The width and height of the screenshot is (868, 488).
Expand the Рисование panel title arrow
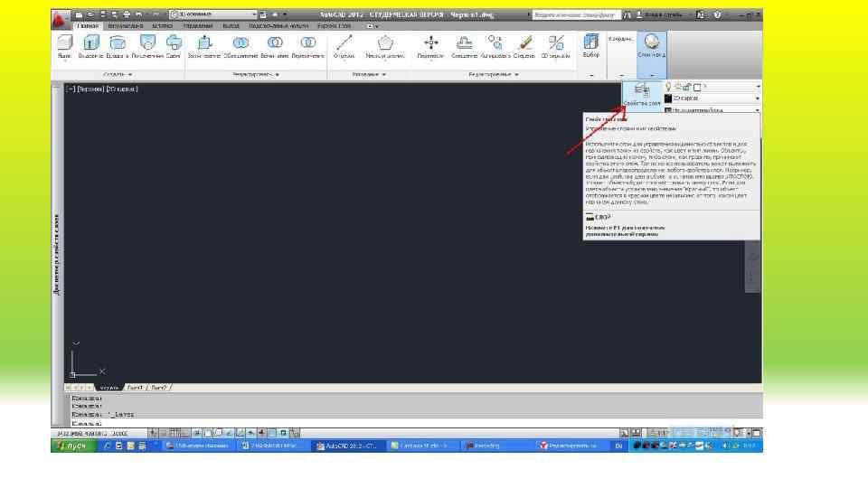click(x=383, y=74)
